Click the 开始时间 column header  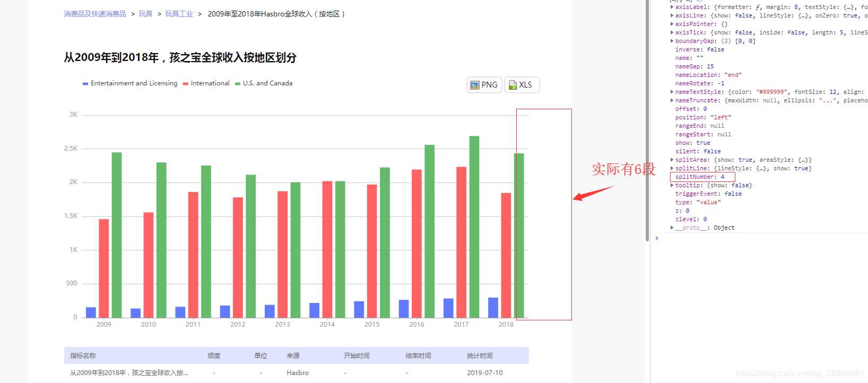[357, 356]
